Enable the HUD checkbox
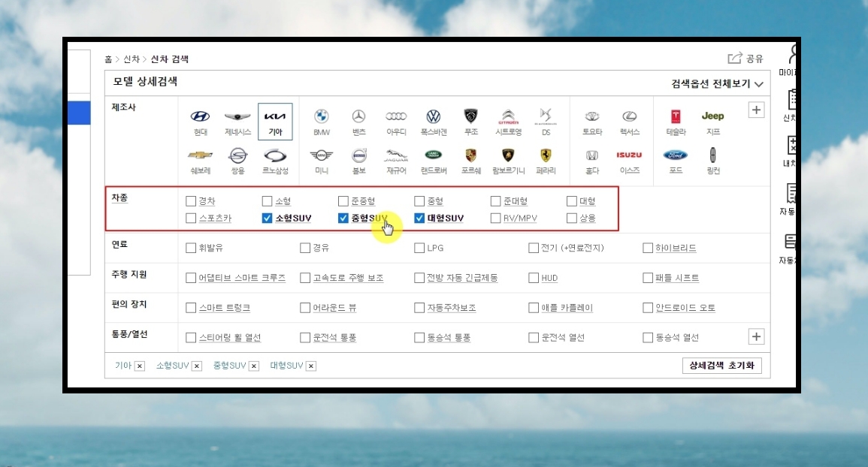The height and width of the screenshot is (467, 868). tap(534, 278)
